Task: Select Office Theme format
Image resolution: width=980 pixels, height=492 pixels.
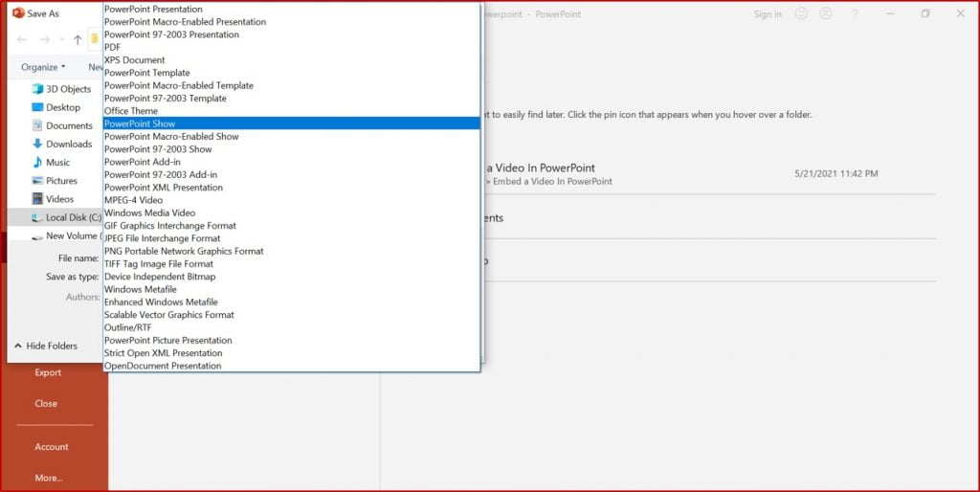Action: tap(291, 111)
